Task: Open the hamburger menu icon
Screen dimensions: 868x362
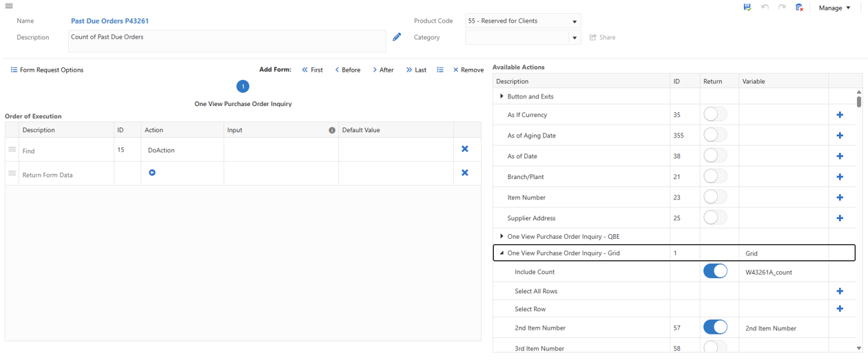Action: pos(9,6)
